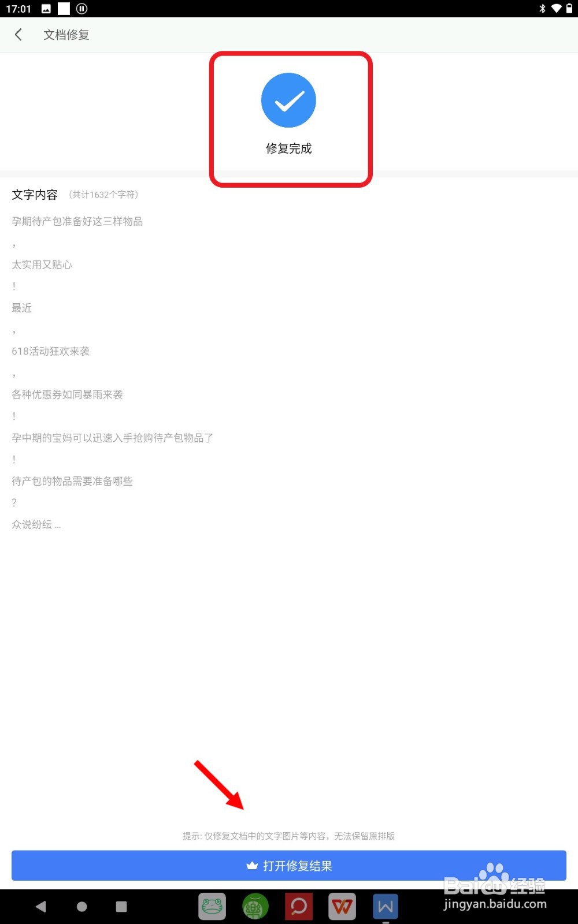Viewport: 578px width, 924px height.
Task: Tap the pause icon in status bar
Action: coord(82,9)
